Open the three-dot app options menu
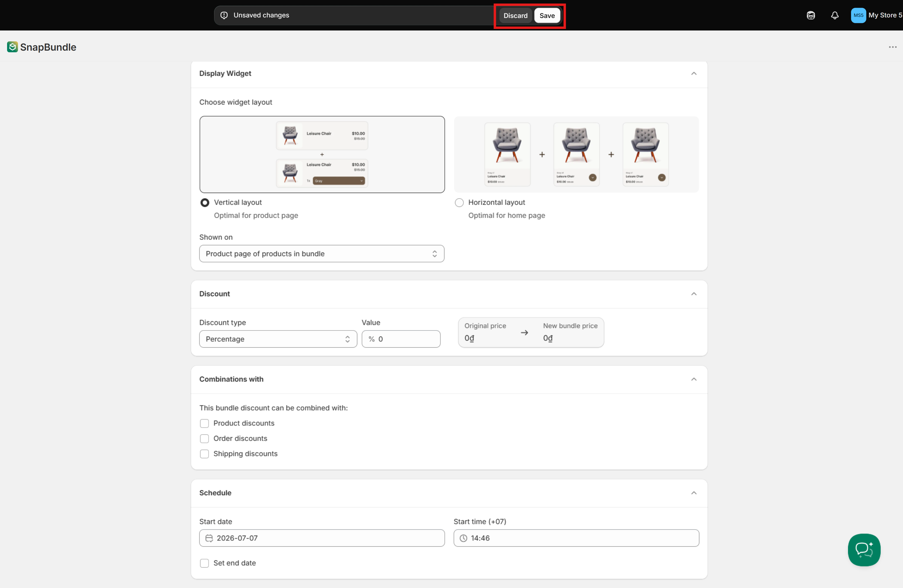The width and height of the screenshot is (903, 588). 892,47
